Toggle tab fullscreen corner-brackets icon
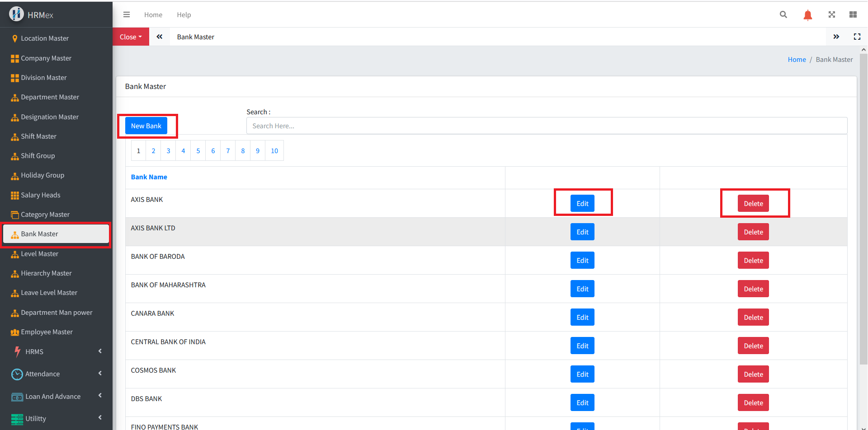The height and width of the screenshot is (430, 868). 857,37
